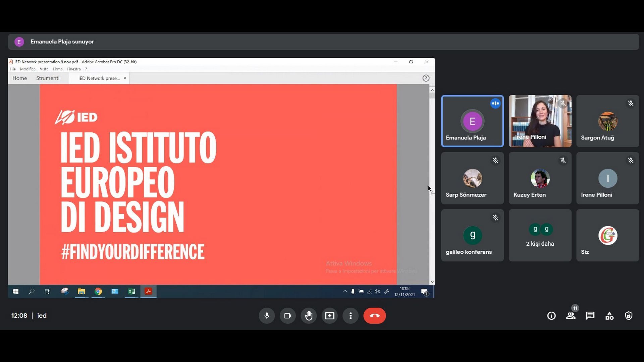Image resolution: width=644 pixels, height=362 pixels.
Task: Open Excel in shared taskbar
Action: 131,292
